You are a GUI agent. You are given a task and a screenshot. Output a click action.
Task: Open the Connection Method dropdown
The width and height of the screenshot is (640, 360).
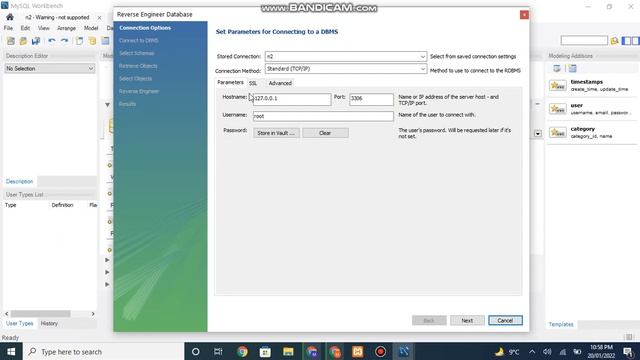click(346, 69)
